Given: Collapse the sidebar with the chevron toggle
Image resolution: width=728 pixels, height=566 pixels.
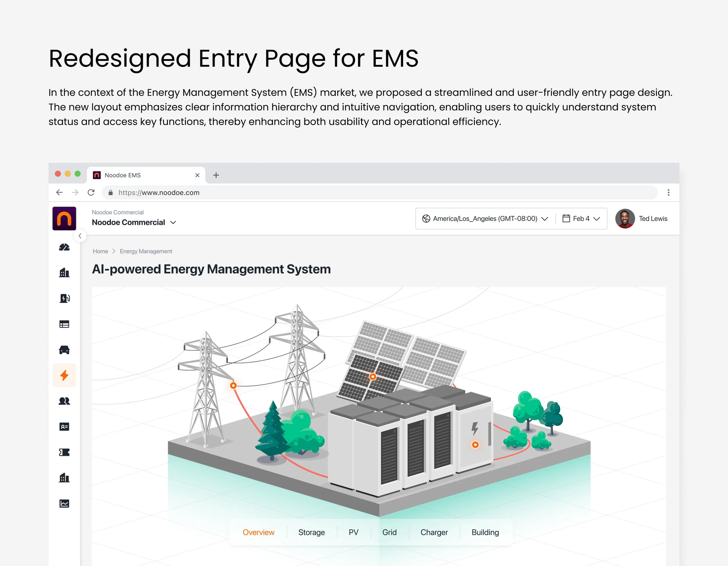Looking at the screenshot, I should (80, 236).
